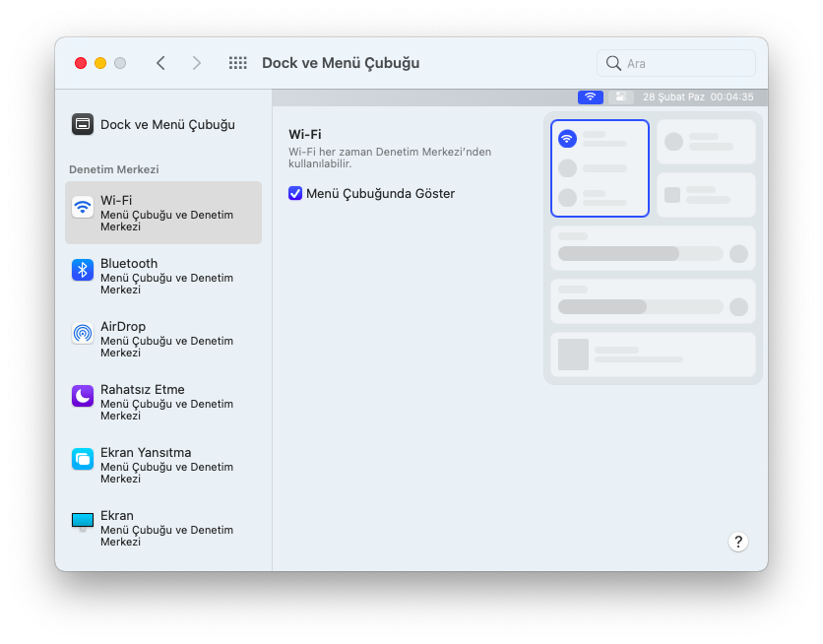The image size is (823, 644).
Task: Go back with the left chevron
Action: [x=160, y=63]
